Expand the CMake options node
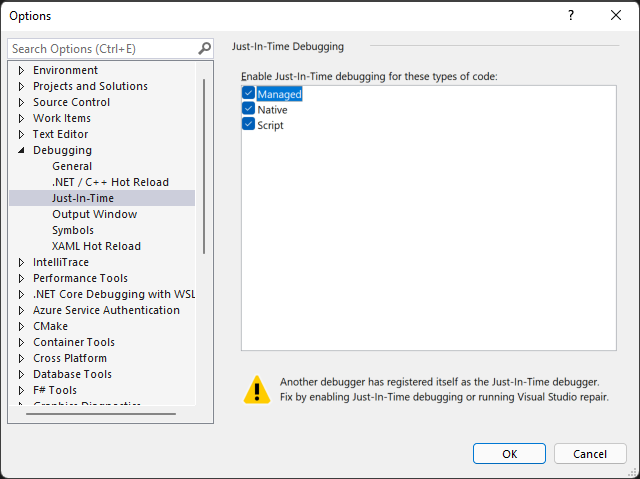Screen dimensions: 640x479 click(22, 327)
